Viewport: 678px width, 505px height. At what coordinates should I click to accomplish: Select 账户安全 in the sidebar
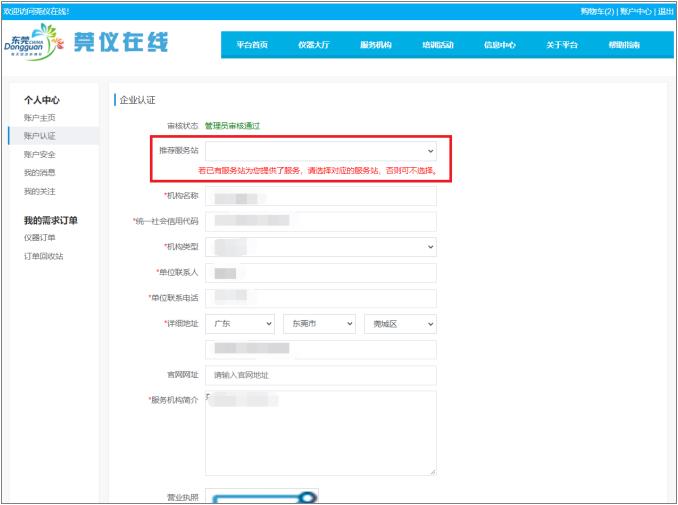pos(40,155)
